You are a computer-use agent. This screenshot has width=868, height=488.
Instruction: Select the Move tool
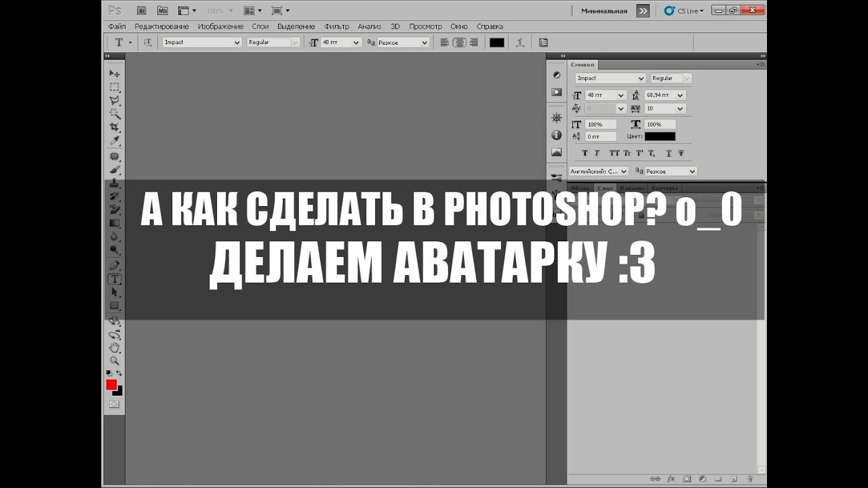(114, 73)
